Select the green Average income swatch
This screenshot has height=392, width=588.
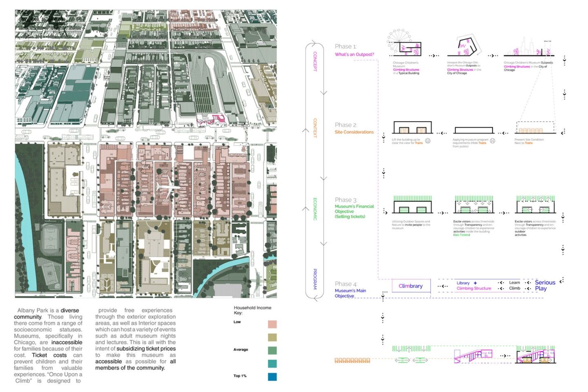272,350
